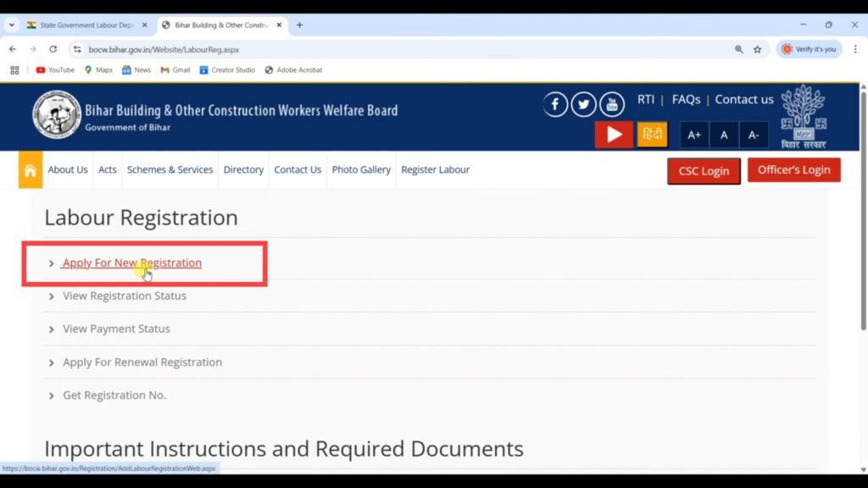The width and height of the screenshot is (868, 488).
Task: Bookmark this page with star icon
Action: click(757, 49)
